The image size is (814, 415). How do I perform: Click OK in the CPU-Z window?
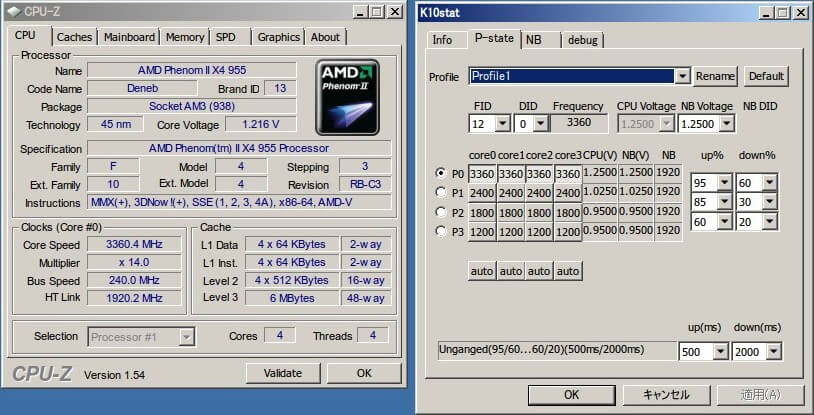pyautogui.click(x=364, y=373)
